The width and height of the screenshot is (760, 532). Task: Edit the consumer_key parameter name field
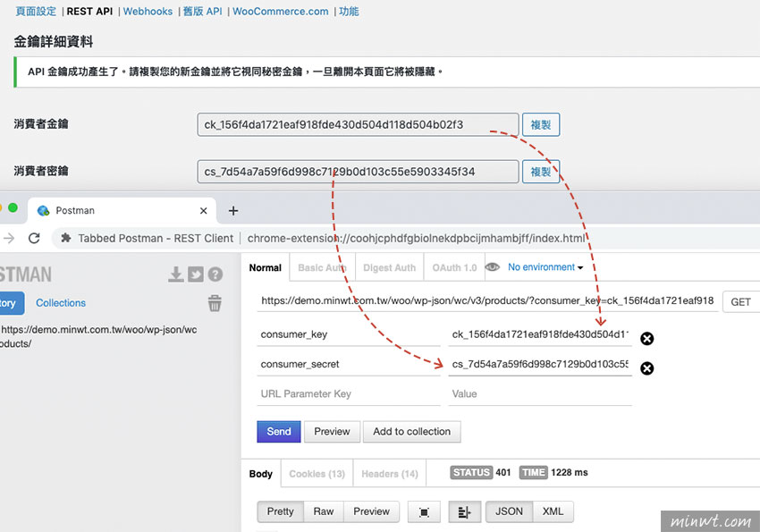coord(349,334)
